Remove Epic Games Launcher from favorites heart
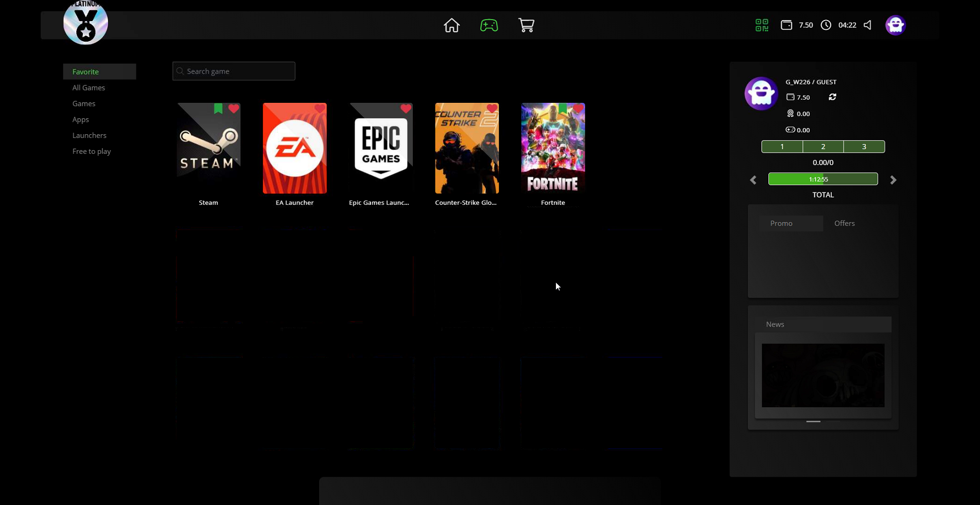Screen dimensions: 980x505 pyautogui.click(x=406, y=109)
